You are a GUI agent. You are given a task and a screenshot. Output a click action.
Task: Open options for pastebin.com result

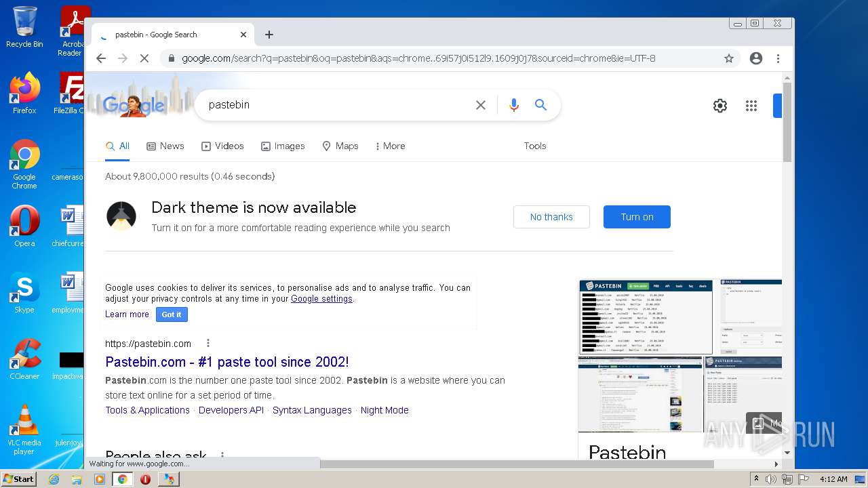(208, 344)
